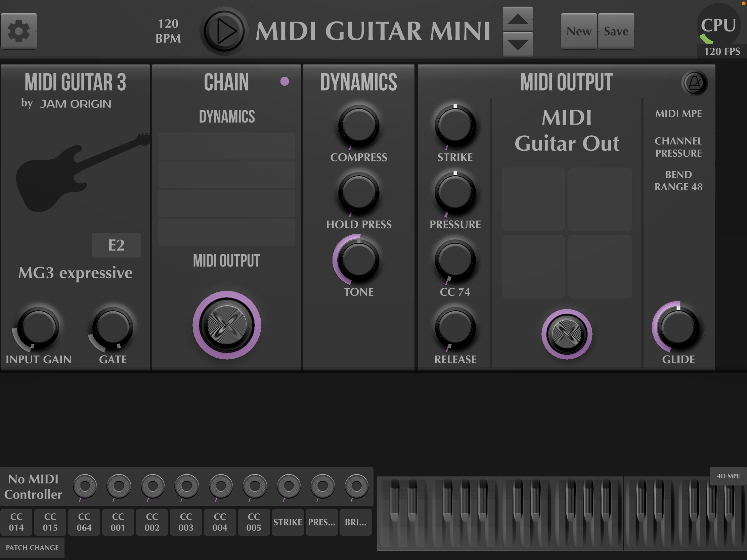Image resolution: width=747 pixels, height=560 pixels.
Task: Click the No MIDI Controller label
Action: [33, 487]
